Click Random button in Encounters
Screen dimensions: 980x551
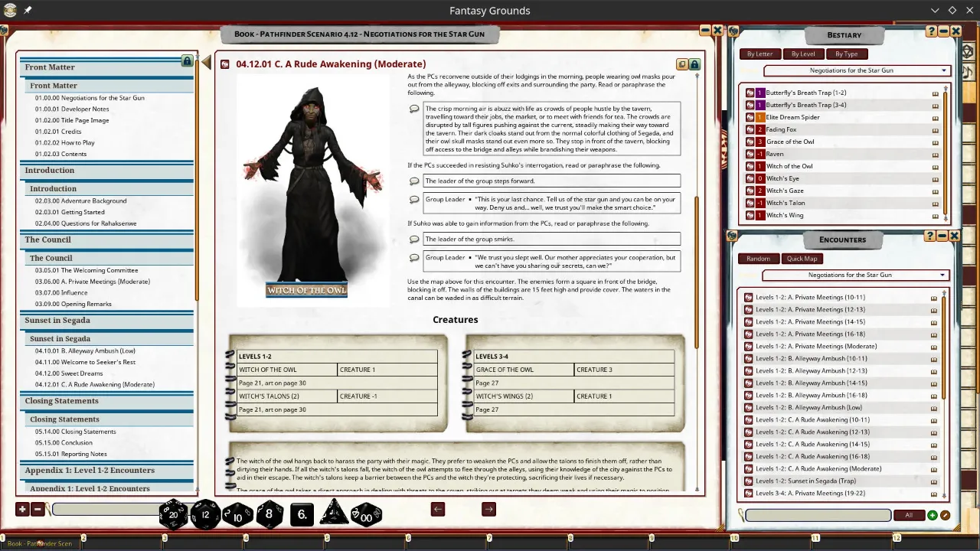759,259
